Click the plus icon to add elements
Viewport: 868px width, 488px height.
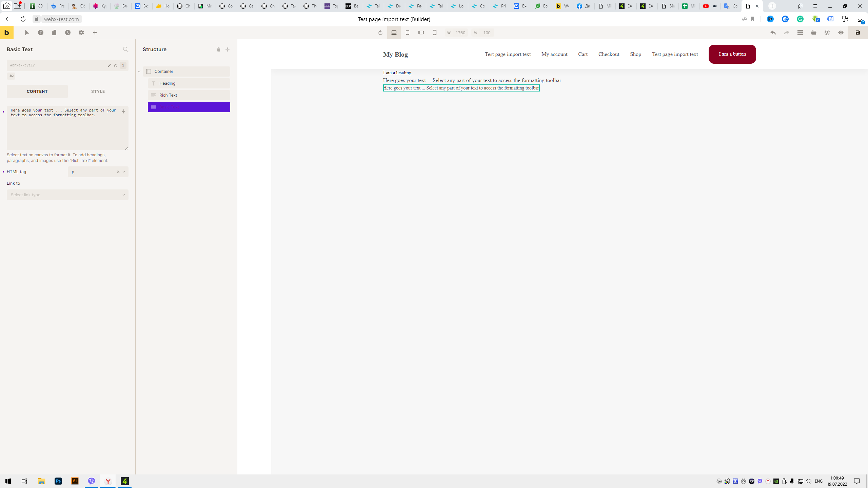tap(95, 33)
